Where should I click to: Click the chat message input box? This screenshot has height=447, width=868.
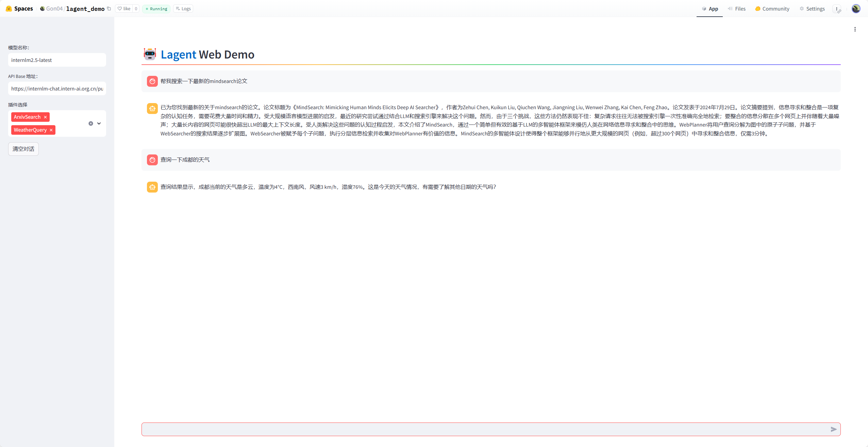[x=483, y=429]
